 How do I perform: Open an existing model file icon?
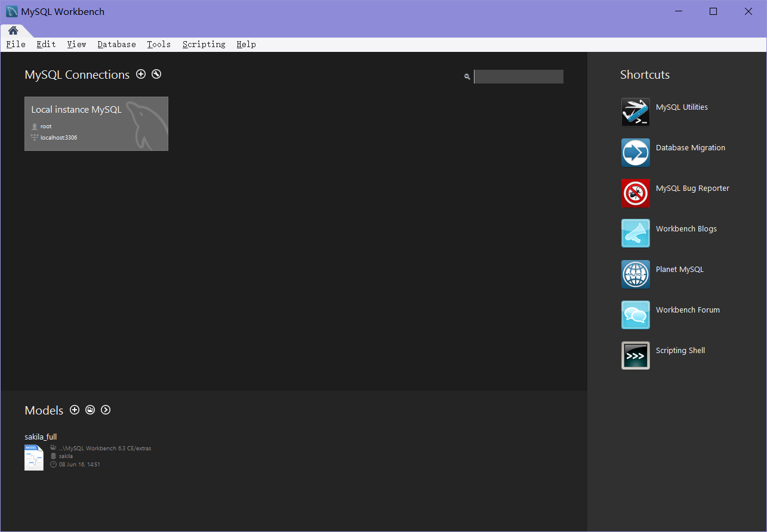[x=90, y=410]
